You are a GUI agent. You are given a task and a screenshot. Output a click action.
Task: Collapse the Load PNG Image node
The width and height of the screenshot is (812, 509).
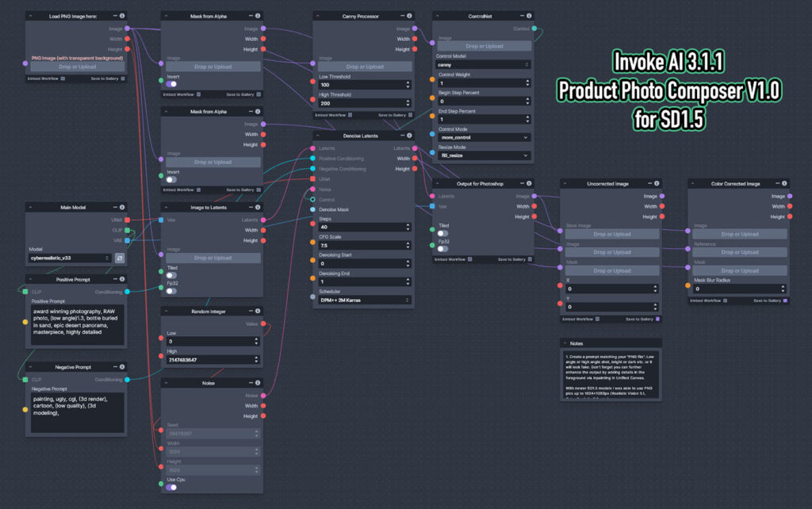coord(31,16)
